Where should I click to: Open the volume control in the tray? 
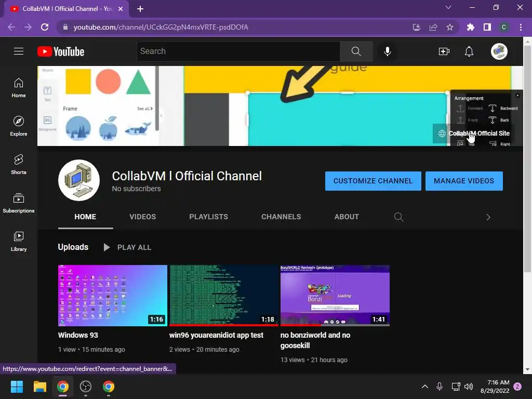[469, 387]
